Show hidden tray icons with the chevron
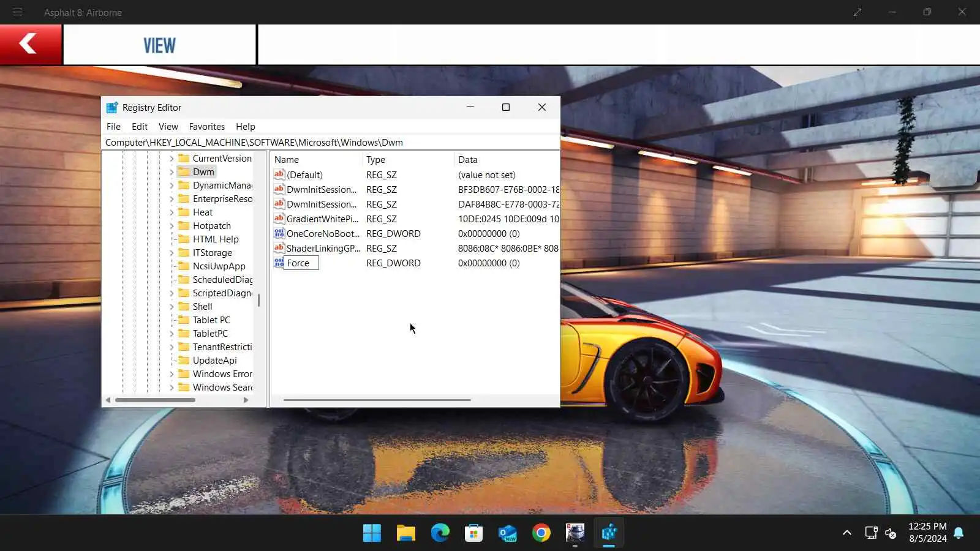The image size is (980, 551). coord(847,533)
